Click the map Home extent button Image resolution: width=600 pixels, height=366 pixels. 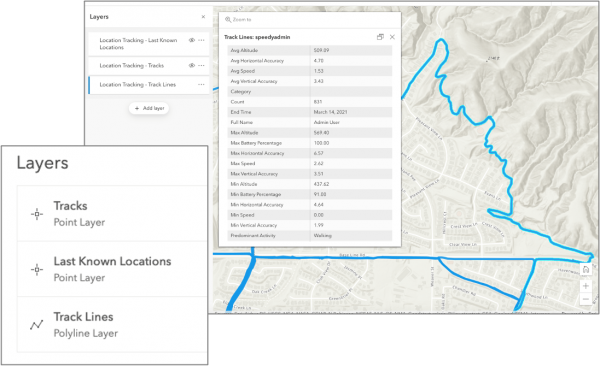pyautogui.click(x=586, y=270)
